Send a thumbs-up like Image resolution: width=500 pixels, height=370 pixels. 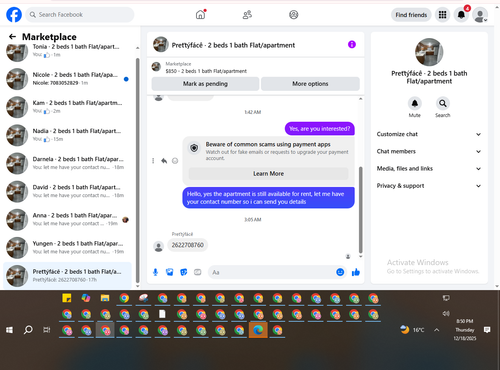tap(356, 272)
